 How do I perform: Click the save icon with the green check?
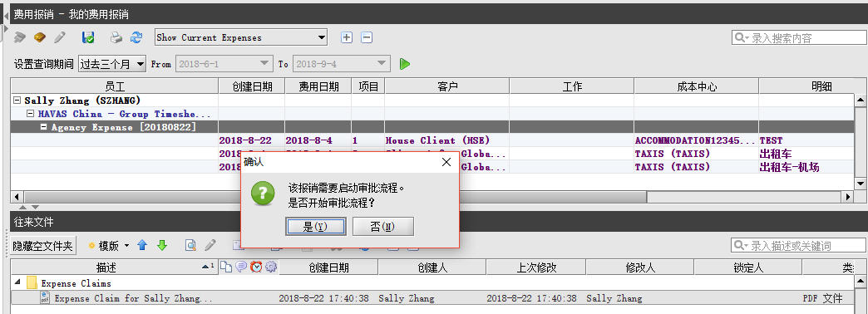point(88,37)
